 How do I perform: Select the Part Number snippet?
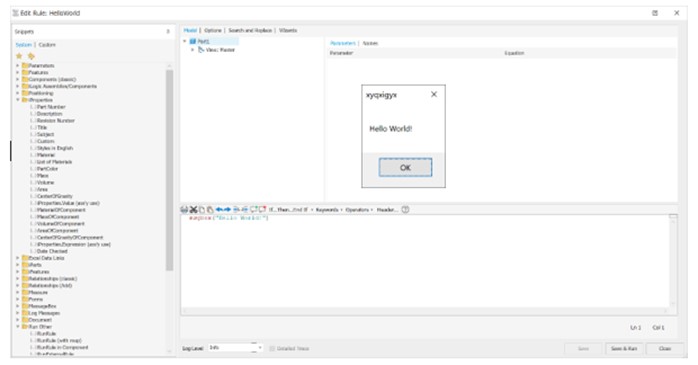pyautogui.click(x=51, y=107)
